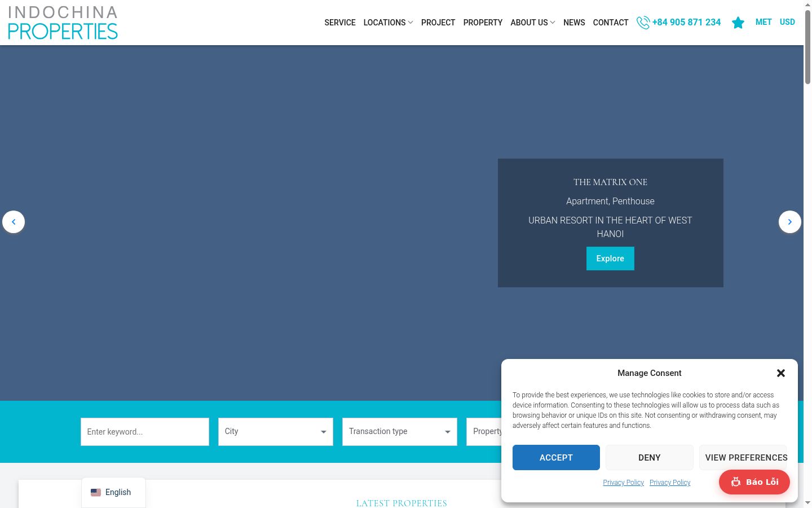
Task: Click the Indochina Properties logo
Action: coord(63,23)
